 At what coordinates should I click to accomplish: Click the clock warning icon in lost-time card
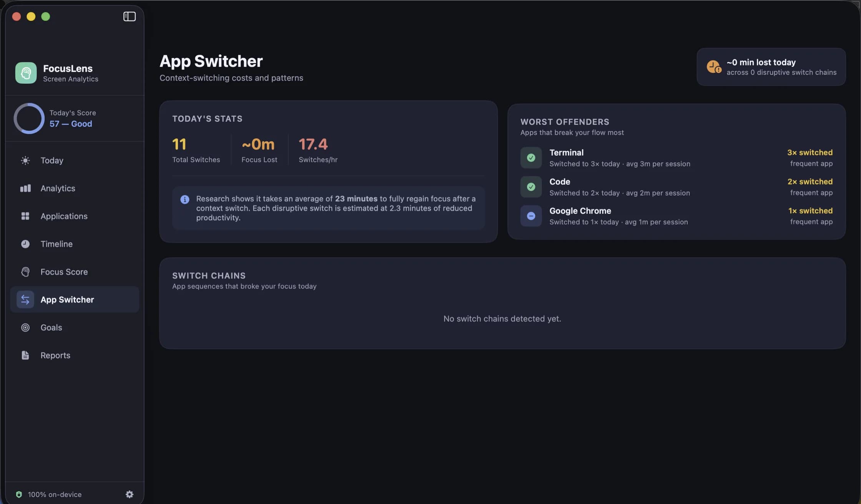pyautogui.click(x=714, y=67)
